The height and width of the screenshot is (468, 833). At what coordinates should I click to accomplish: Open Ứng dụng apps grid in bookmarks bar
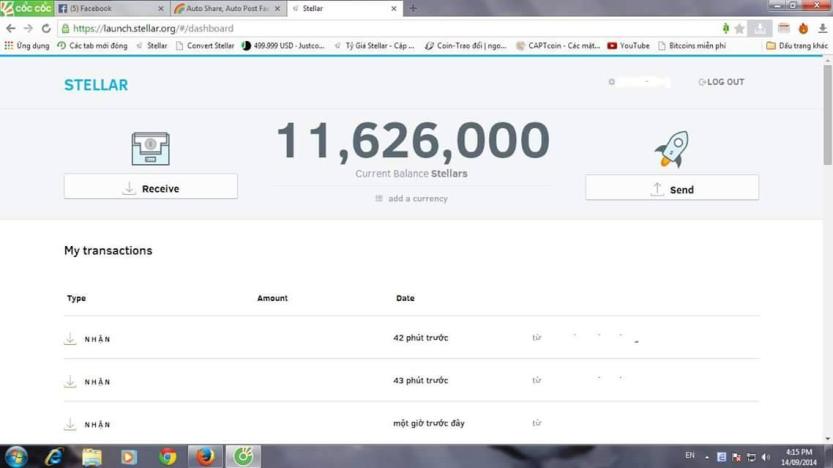pos(27,46)
